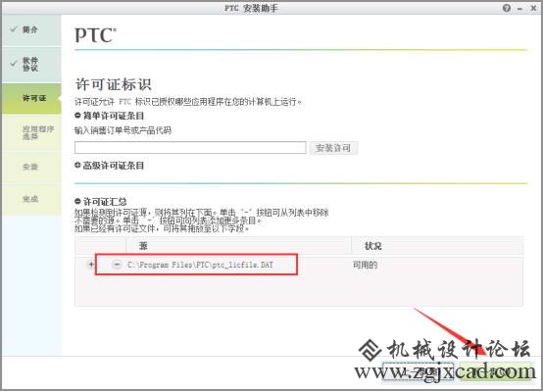Select the 安装 step in sidebar

(x=31, y=167)
